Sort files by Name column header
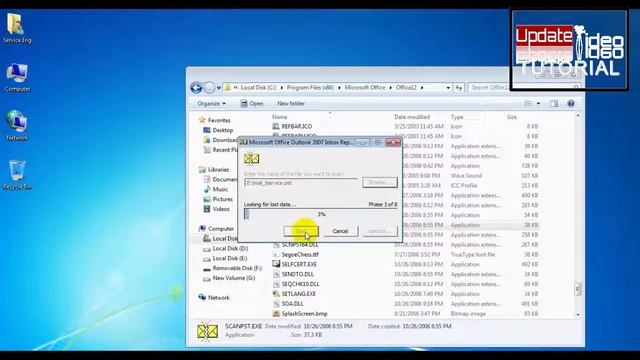The image size is (640, 360). pos(279,117)
